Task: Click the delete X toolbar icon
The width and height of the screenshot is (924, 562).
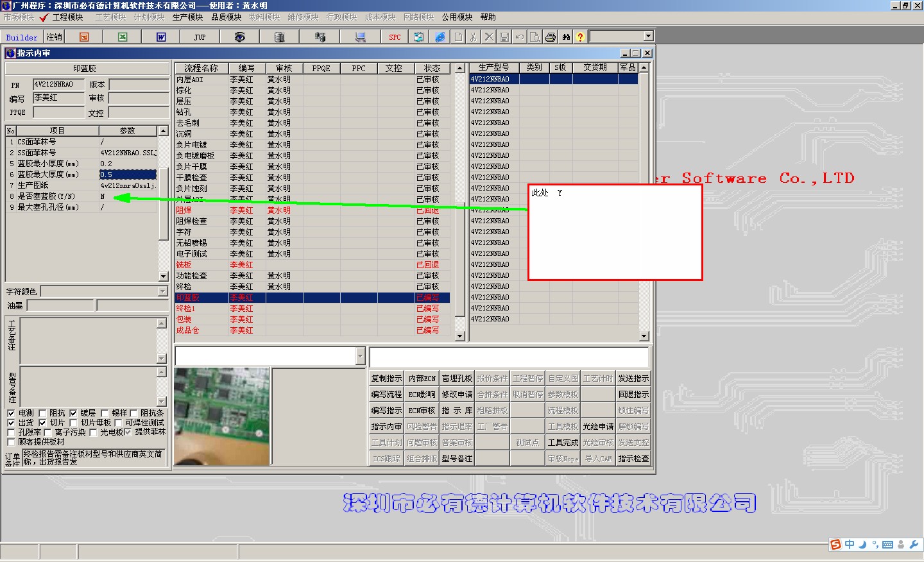Action: (489, 37)
